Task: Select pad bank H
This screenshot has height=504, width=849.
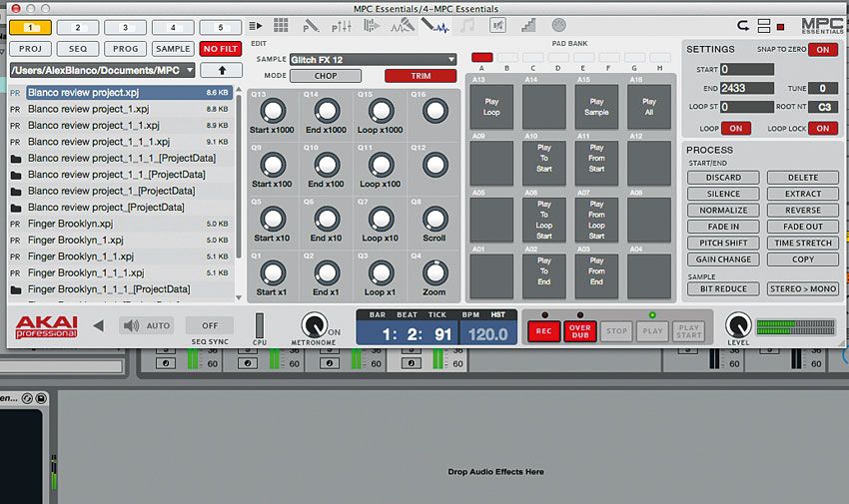Action: 660,57
